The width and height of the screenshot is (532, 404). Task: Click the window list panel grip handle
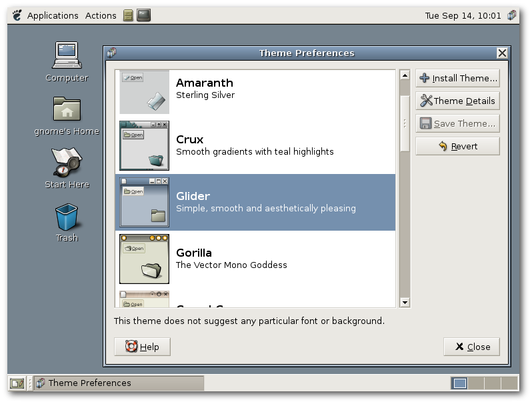(30, 383)
